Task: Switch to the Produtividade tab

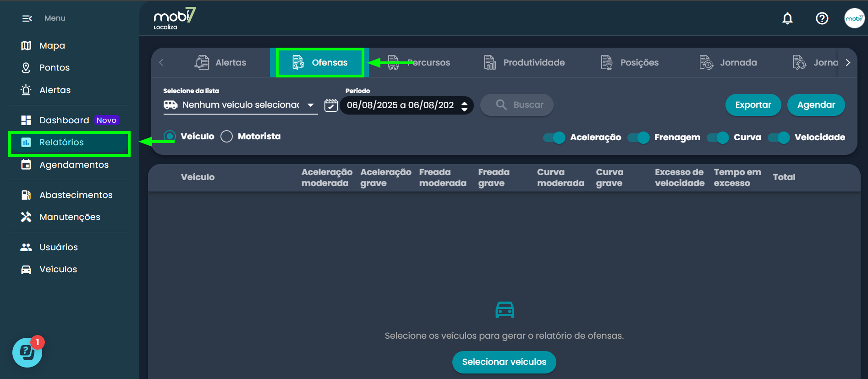Action: [524, 63]
